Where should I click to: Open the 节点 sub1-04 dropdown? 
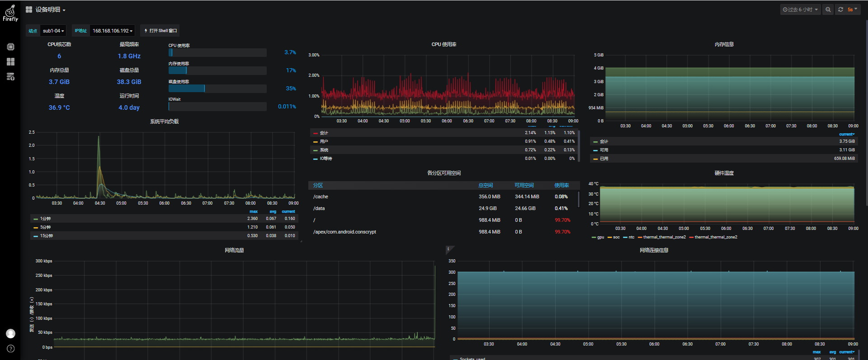click(x=53, y=31)
